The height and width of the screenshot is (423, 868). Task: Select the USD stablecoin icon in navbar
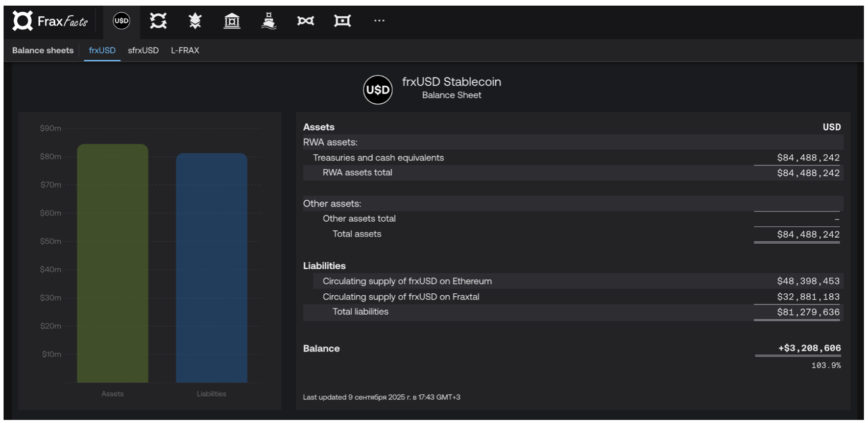click(122, 21)
